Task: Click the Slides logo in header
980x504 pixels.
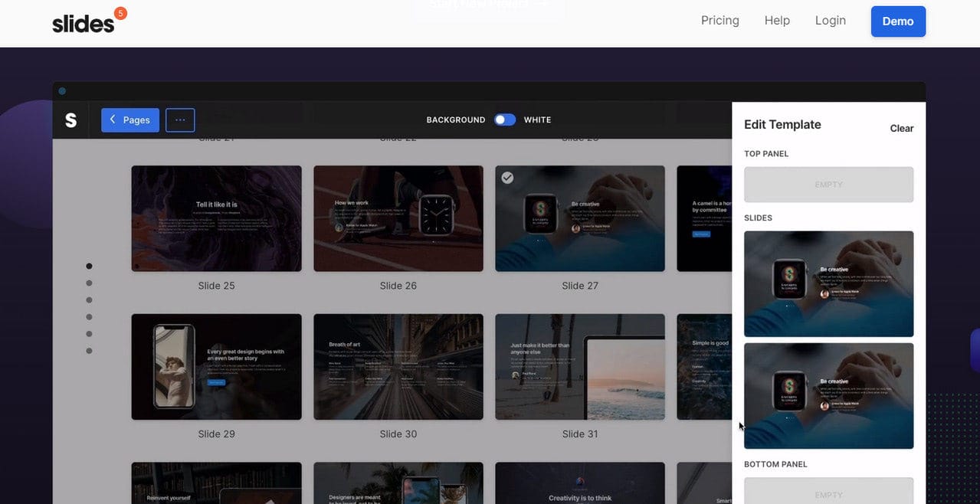Action: 83,24
